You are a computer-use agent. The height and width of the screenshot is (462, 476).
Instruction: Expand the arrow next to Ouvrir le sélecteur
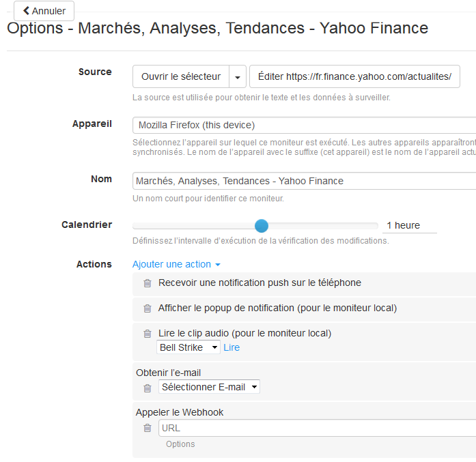tap(238, 76)
